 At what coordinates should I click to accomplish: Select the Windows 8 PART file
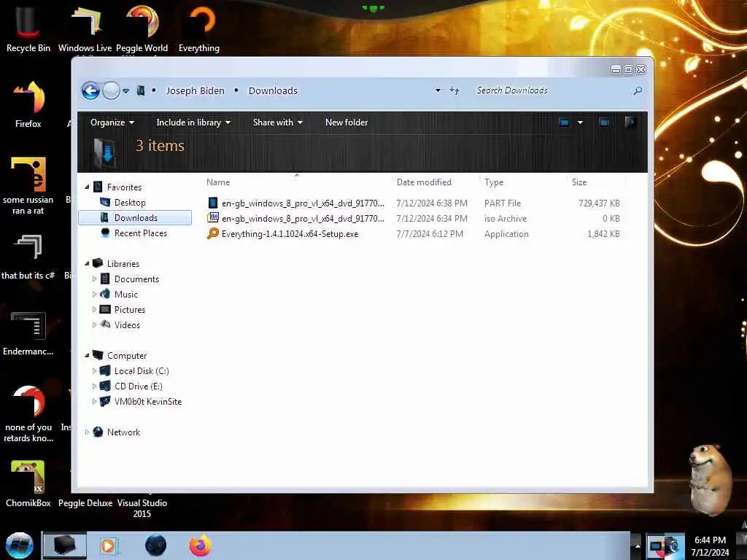coord(414,203)
